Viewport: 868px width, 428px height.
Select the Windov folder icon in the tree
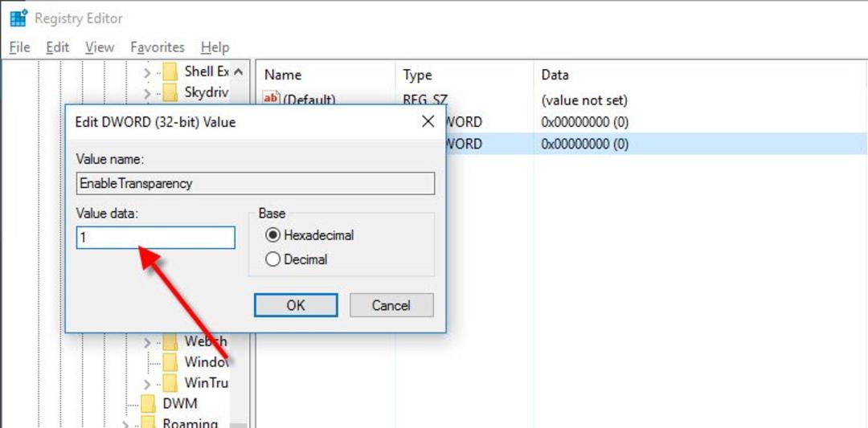point(170,362)
